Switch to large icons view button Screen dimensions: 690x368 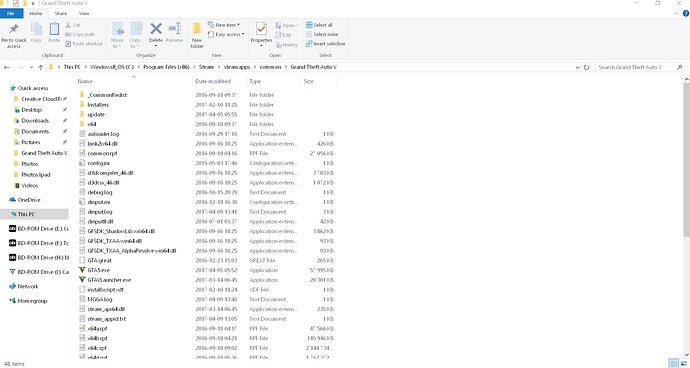point(683,364)
